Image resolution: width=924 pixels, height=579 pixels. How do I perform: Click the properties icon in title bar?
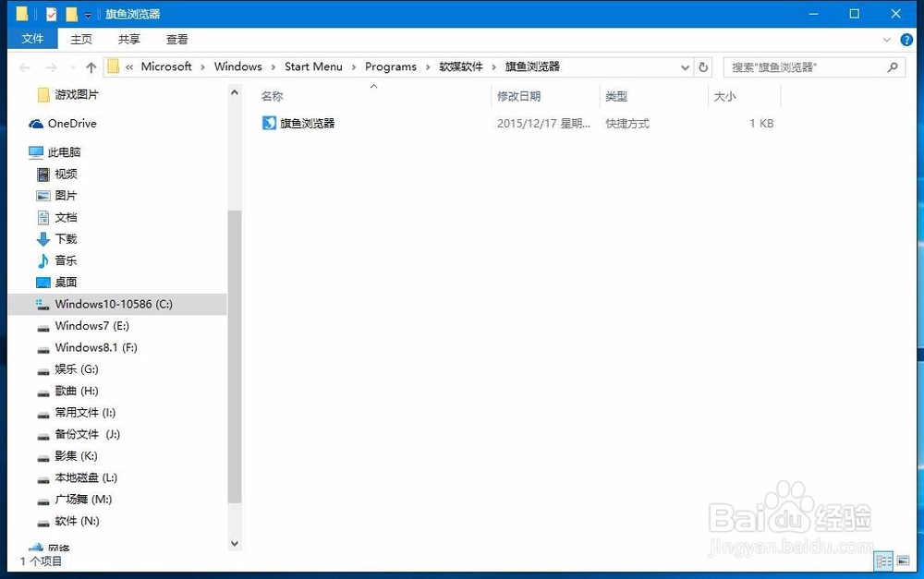(51, 14)
